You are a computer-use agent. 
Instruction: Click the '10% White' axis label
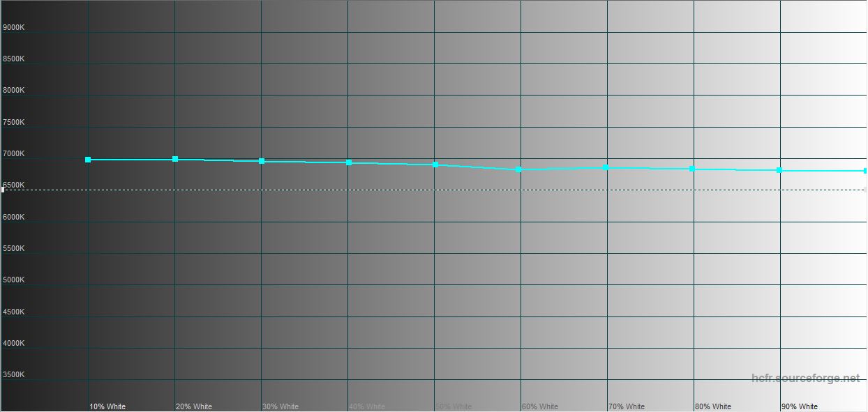pos(107,406)
